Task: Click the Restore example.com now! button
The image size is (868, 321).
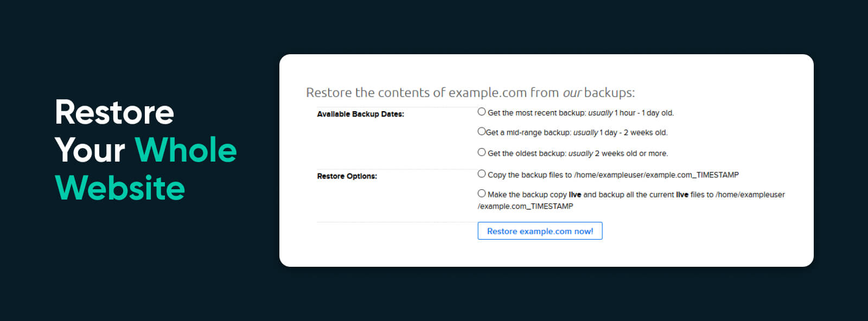Action: [x=540, y=231]
